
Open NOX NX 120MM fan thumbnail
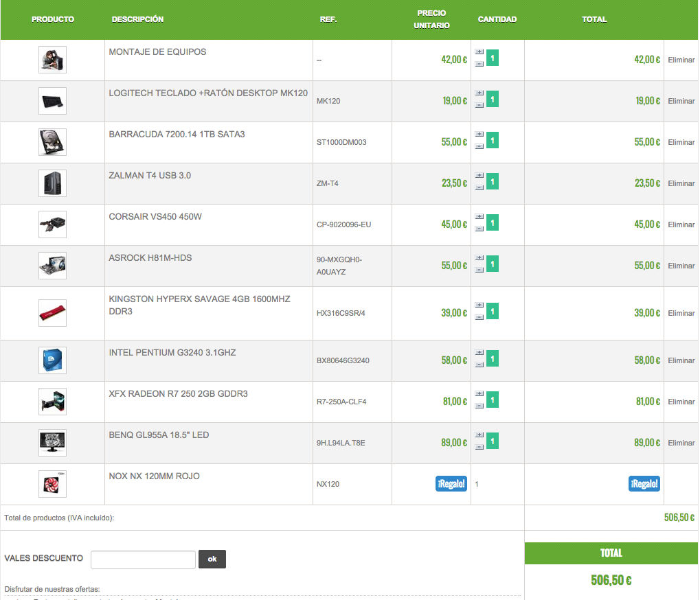tap(52, 484)
